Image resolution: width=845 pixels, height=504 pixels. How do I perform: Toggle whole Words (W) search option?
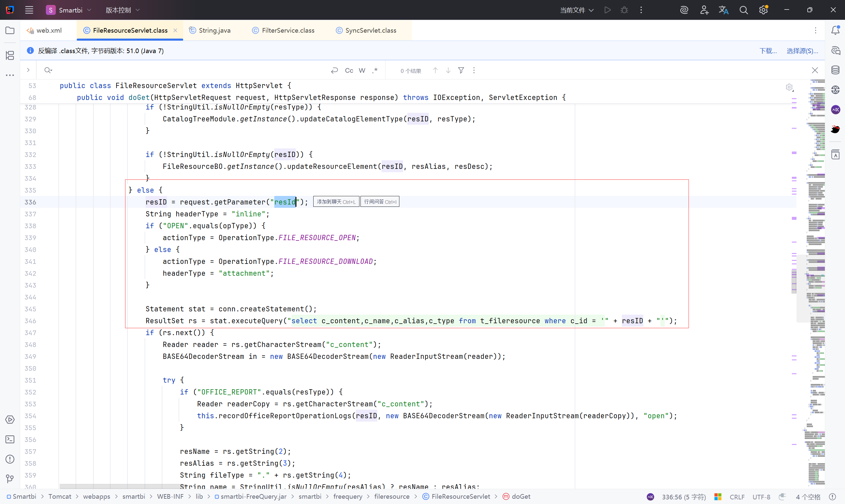point(362,70)
